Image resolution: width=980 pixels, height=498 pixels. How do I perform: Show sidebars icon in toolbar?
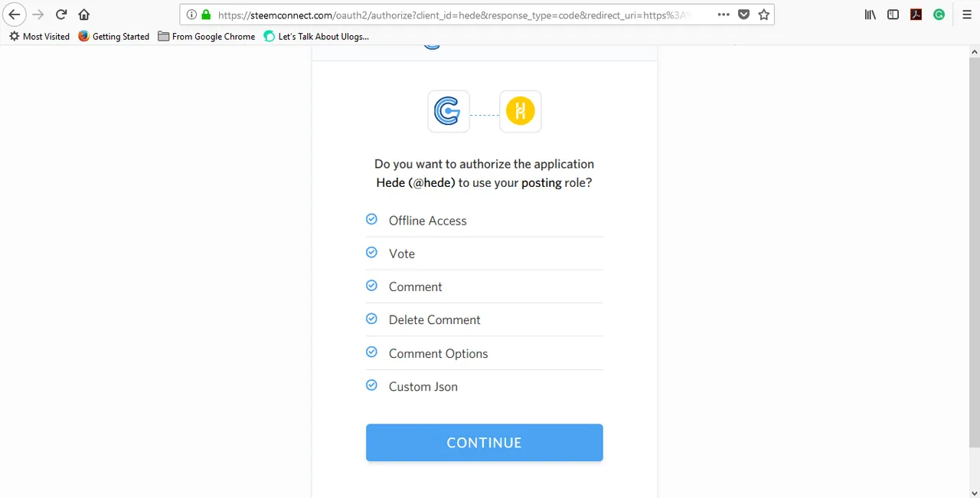pos(893,15)
